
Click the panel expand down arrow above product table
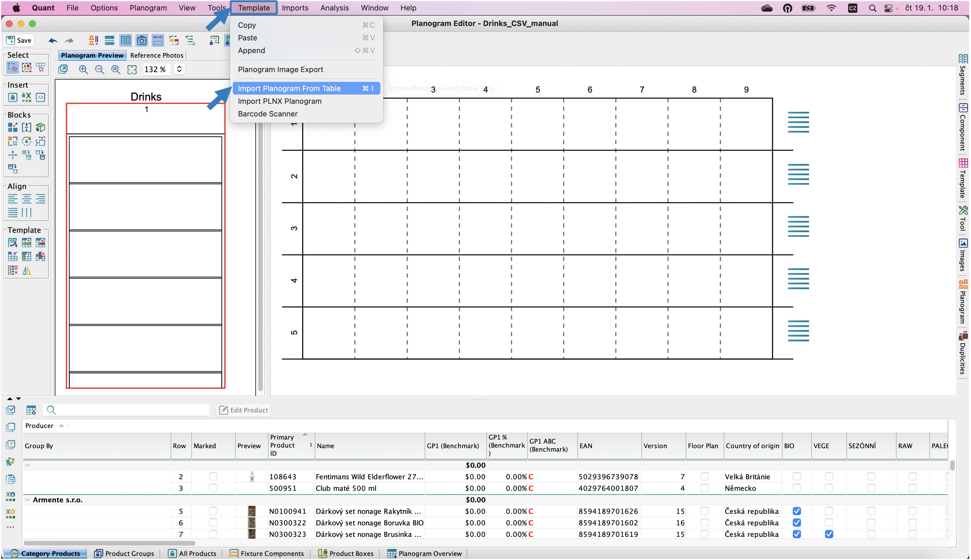[x=18, y=399]
